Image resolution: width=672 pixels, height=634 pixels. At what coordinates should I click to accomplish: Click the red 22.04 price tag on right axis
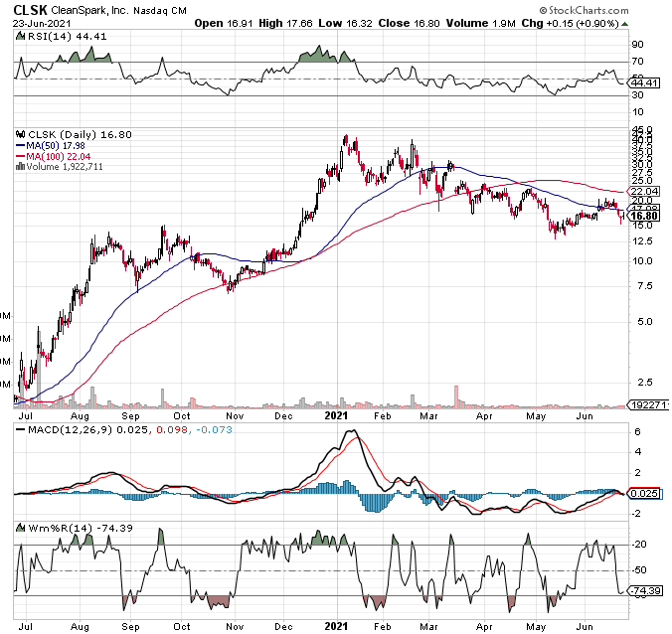644,191
